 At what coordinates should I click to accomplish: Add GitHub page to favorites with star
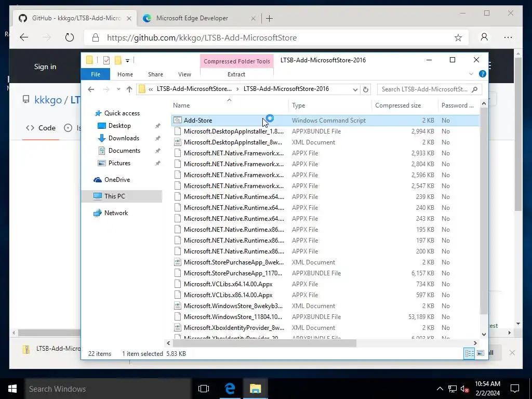coord(458,37)
